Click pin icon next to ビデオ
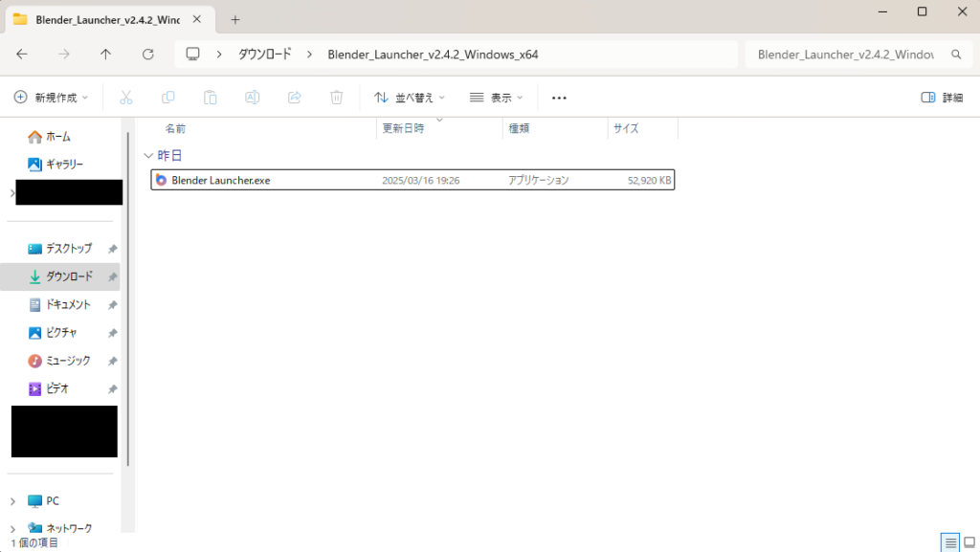This screenshot has height=552, width=980. click(x=113, y=389)
